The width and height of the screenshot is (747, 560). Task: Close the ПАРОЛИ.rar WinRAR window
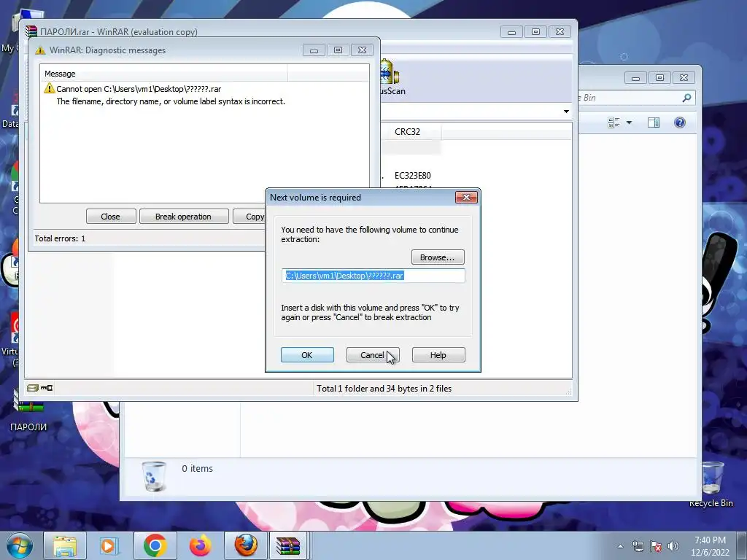[560, 32]
